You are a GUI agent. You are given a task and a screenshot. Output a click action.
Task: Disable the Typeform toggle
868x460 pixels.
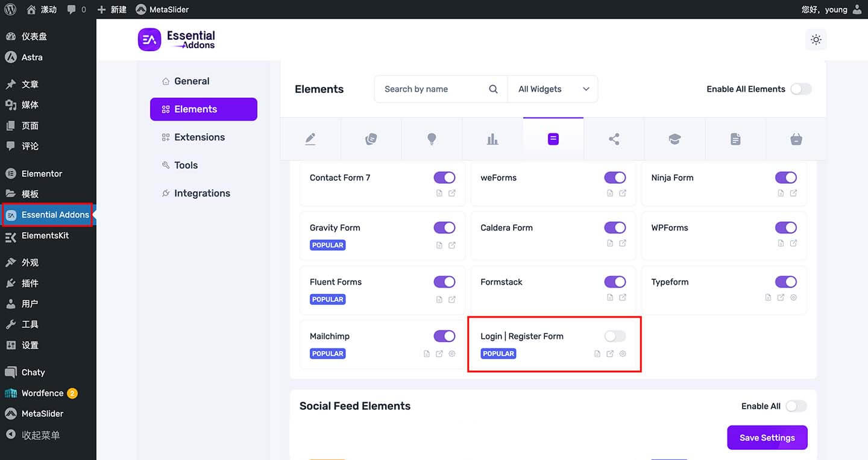786,282
